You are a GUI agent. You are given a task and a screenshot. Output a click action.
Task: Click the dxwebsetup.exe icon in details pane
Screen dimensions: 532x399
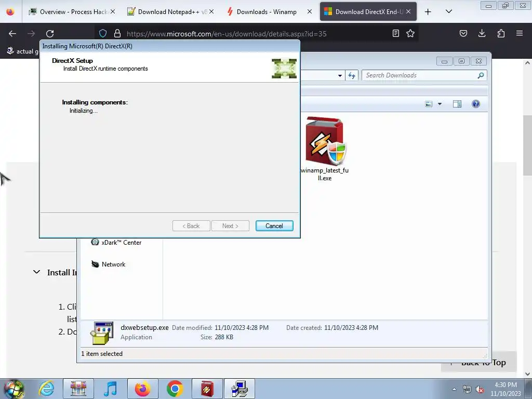click(x=101, y=333)
